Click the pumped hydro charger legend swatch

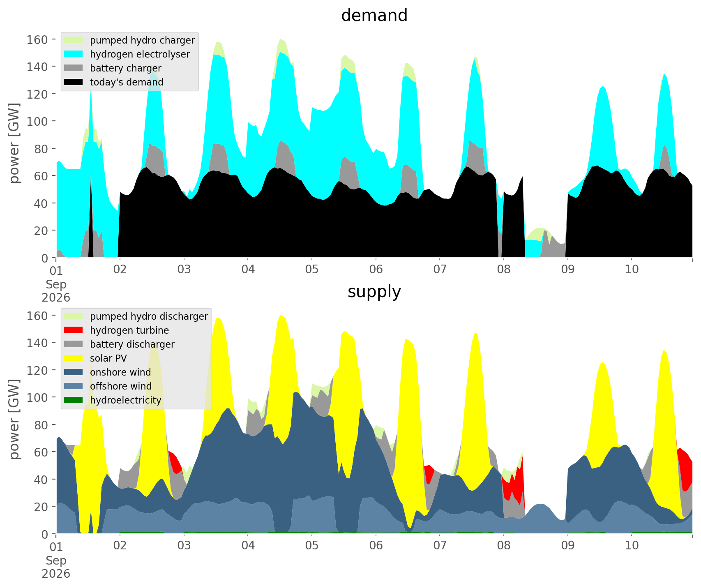[x=74, y=40]
